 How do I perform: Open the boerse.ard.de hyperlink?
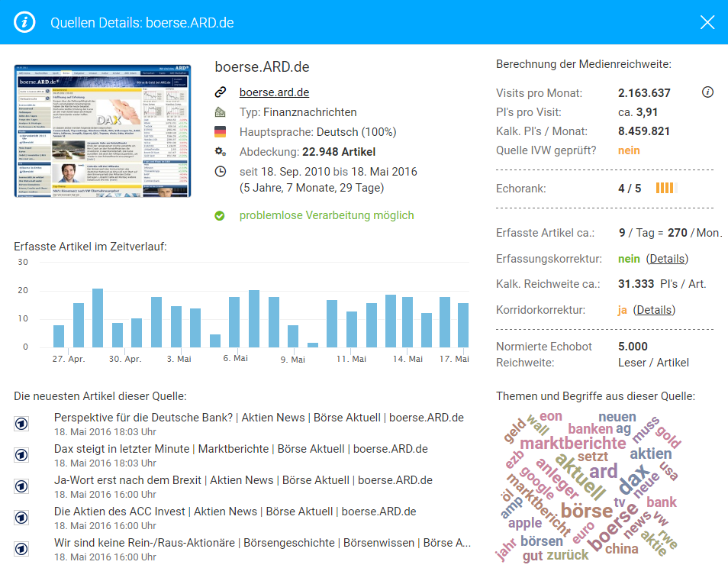274,92
